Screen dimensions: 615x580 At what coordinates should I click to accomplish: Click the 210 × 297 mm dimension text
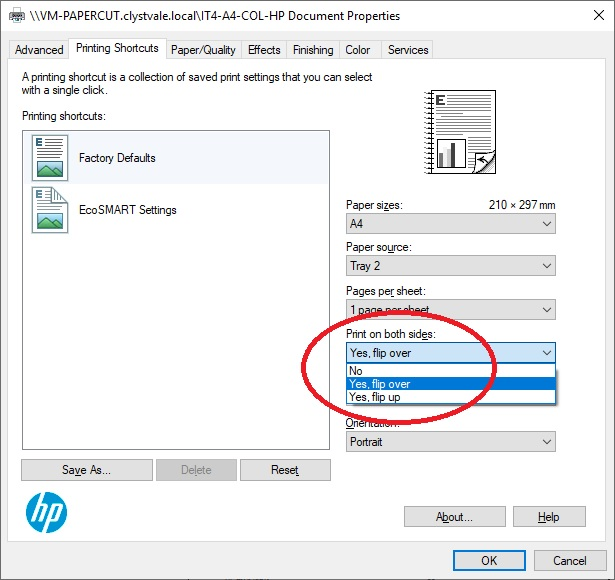(522, 205)
